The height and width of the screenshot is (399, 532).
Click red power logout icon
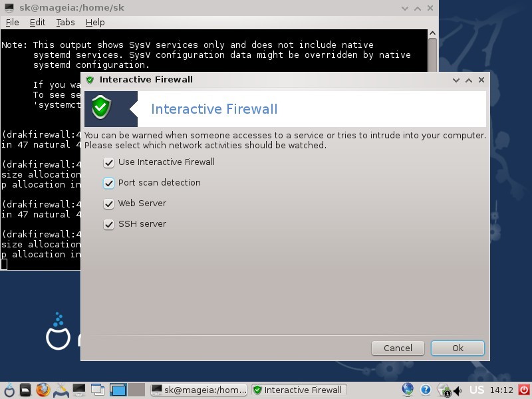[524, 390]
